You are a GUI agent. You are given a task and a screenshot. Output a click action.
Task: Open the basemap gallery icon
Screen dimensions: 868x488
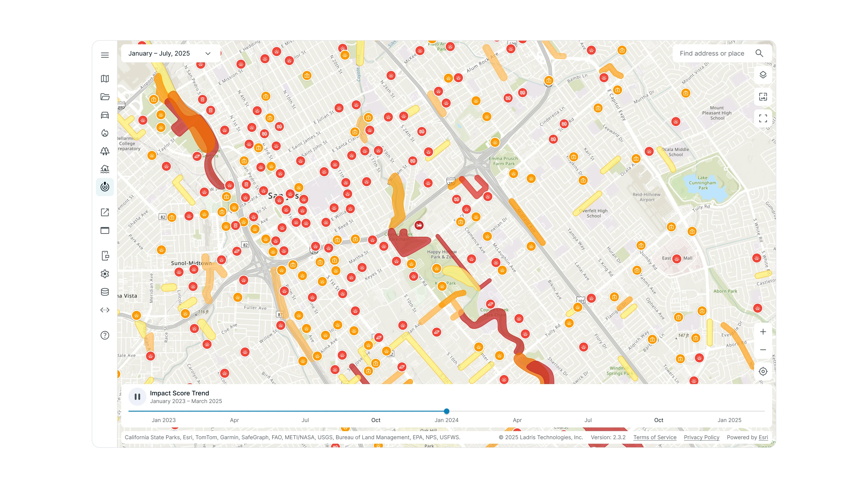[x=763, y=97]
